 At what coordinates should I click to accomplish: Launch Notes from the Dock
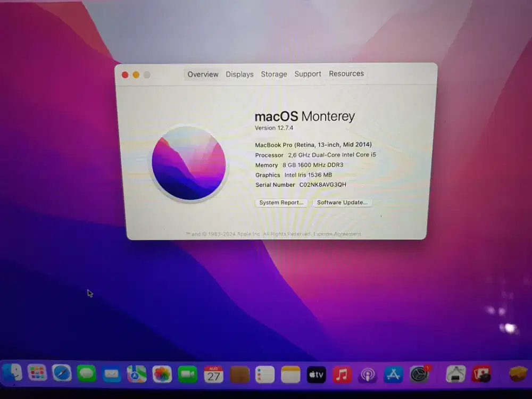[x=291, y=375]
